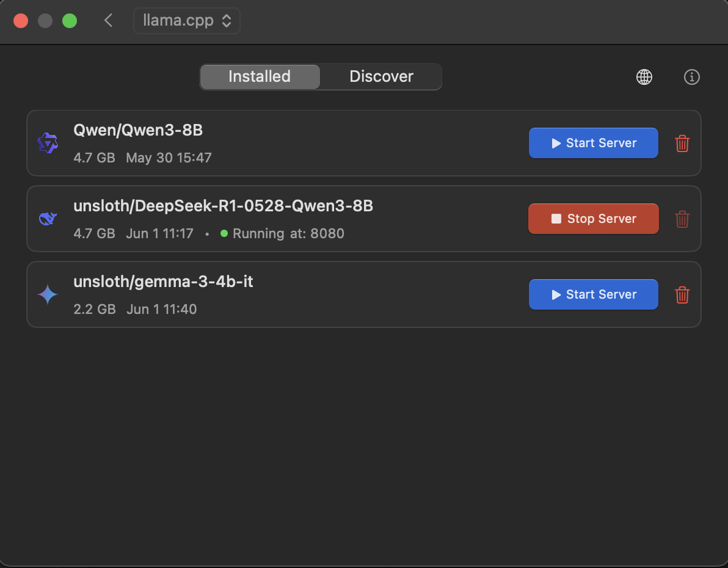Delete the Qwen/Qwen3-8B model via trash icon
The height and width of the screenshot is (568, 728).
[682, 143]
